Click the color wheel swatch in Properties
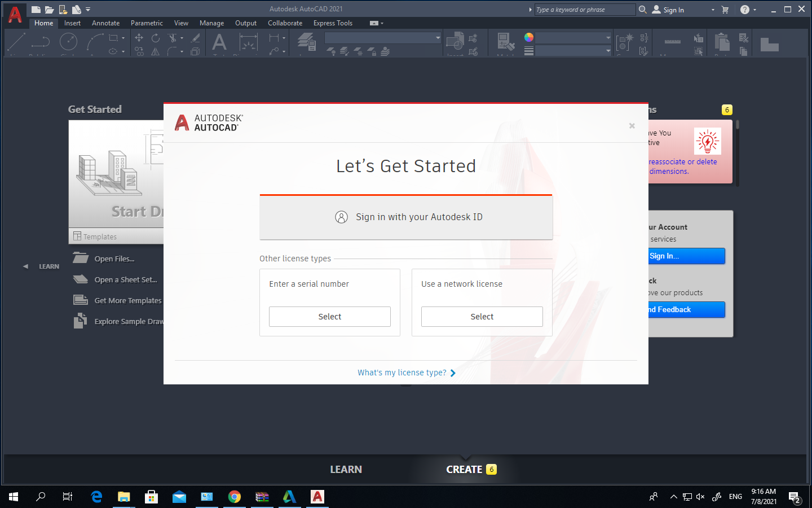This screenshot has height=508, width=812. coord(528,37)
